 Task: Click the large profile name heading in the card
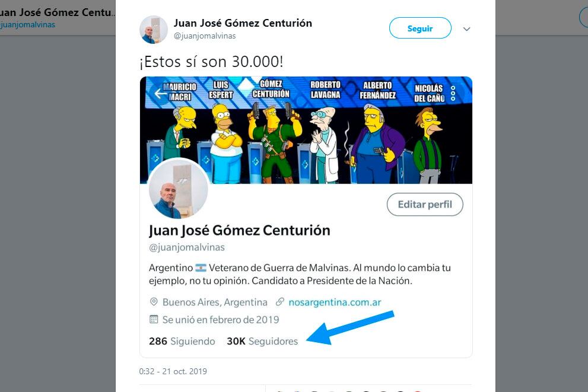(239, 230)
